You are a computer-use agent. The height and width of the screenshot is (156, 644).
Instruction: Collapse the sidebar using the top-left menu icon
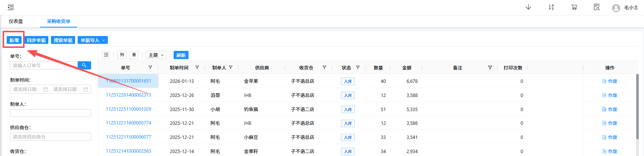point(11,7)
